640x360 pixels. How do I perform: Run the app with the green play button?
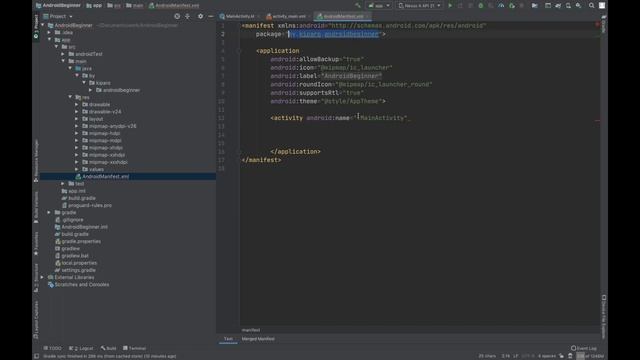[x=450, y=6]
